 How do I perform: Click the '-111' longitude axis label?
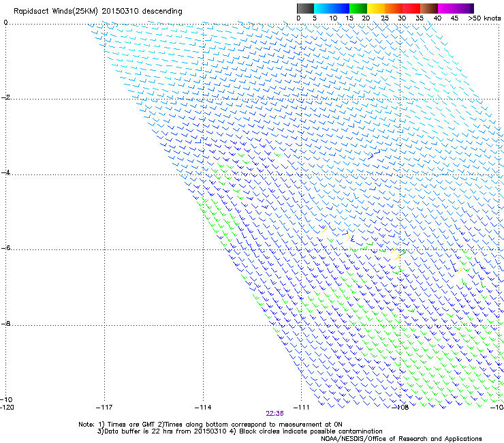point(301,408)
